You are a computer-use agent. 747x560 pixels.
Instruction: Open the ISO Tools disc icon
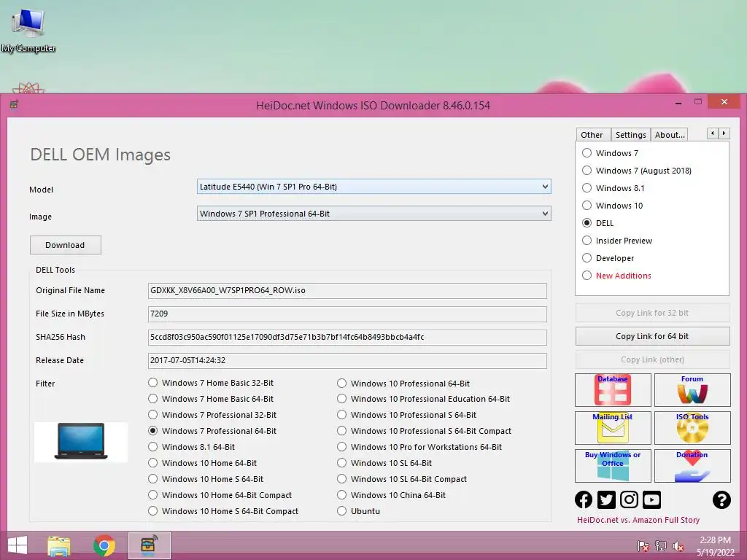tap(692, 427)
